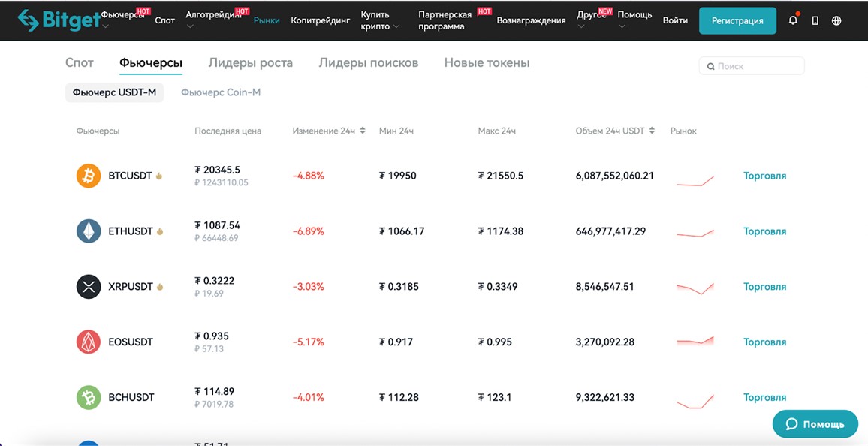Expand the Купить крипто dropdown
Viewport: 868px width, 446px height.
pos(380,20)
